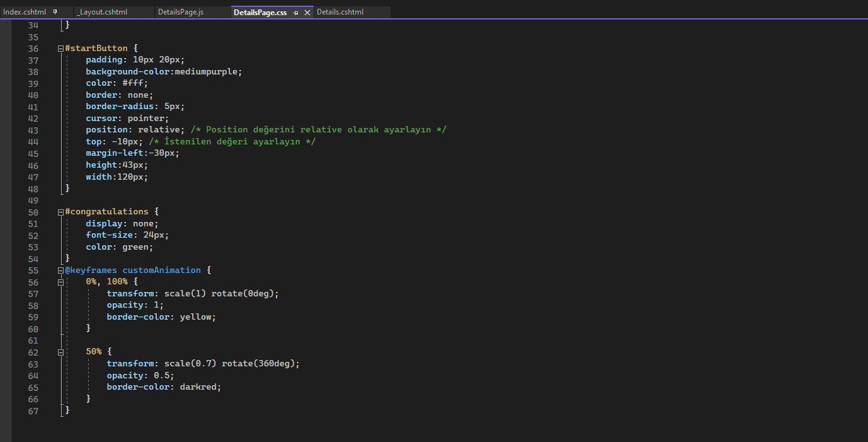This screenshot has height=442, width=868.
Task: Click line number 43 to select it
Action: coord(33,130)
